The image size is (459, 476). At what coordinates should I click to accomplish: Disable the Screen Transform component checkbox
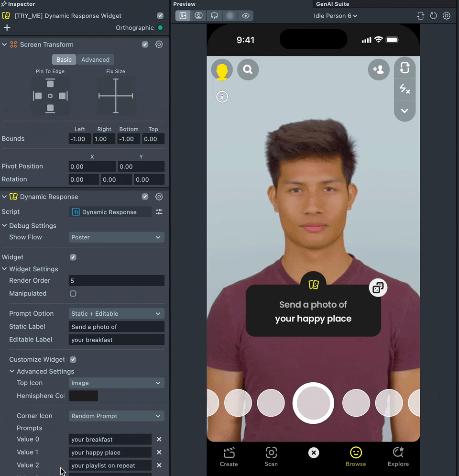pos(145,44)
